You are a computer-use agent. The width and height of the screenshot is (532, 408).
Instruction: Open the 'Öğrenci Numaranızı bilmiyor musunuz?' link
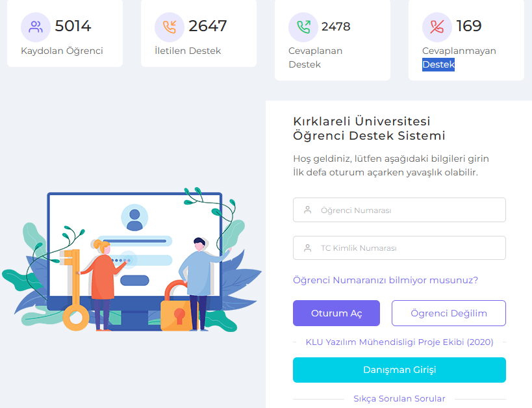pos(385,280)
